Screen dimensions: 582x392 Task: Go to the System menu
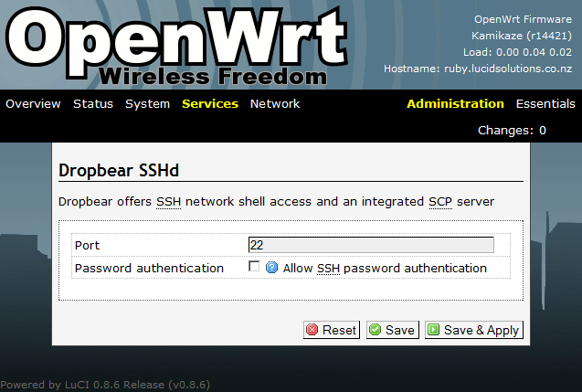pyautogui.click(x=147, y=104)
